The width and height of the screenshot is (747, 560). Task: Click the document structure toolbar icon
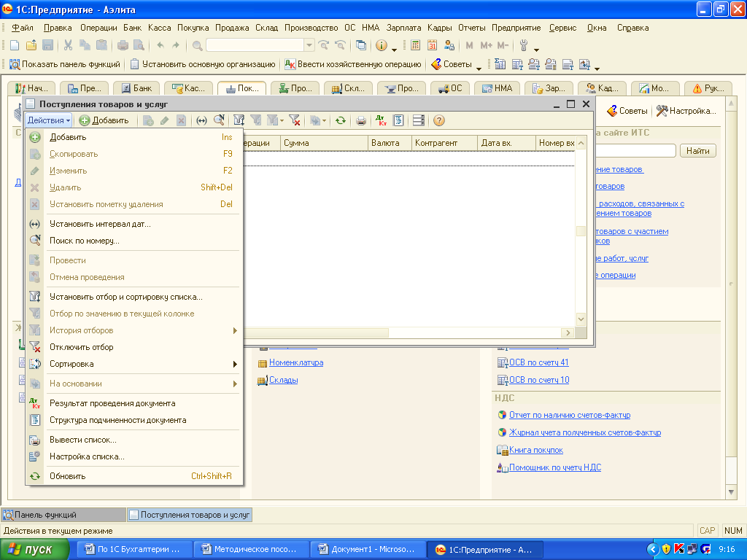(399, 120)
